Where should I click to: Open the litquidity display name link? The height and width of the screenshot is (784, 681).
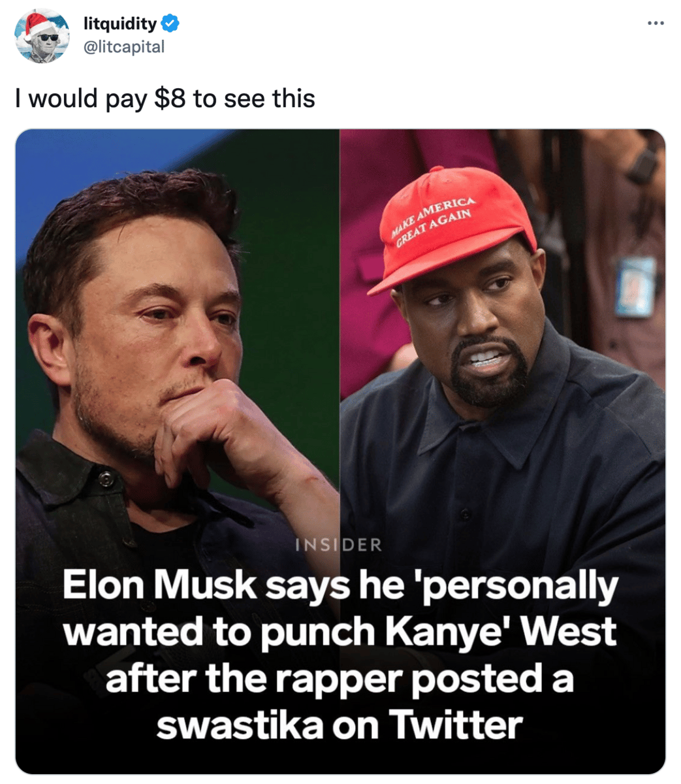[120, 24]
